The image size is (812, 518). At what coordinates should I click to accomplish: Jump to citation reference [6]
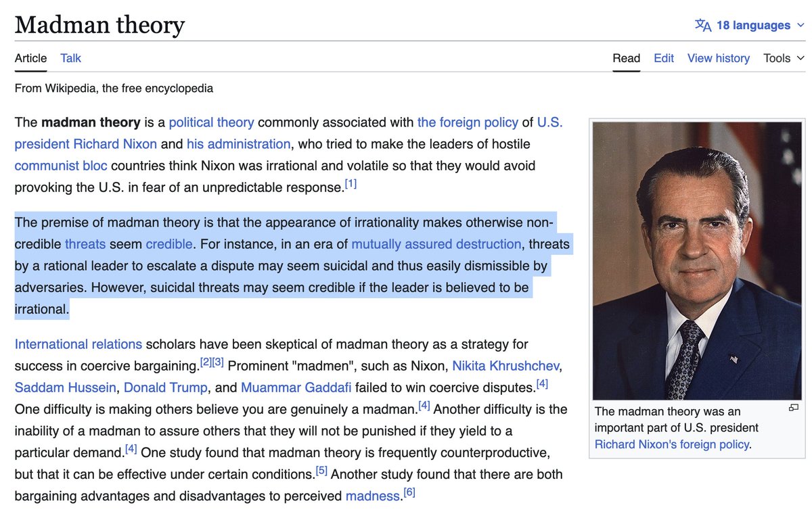click(x=408, y=493)
